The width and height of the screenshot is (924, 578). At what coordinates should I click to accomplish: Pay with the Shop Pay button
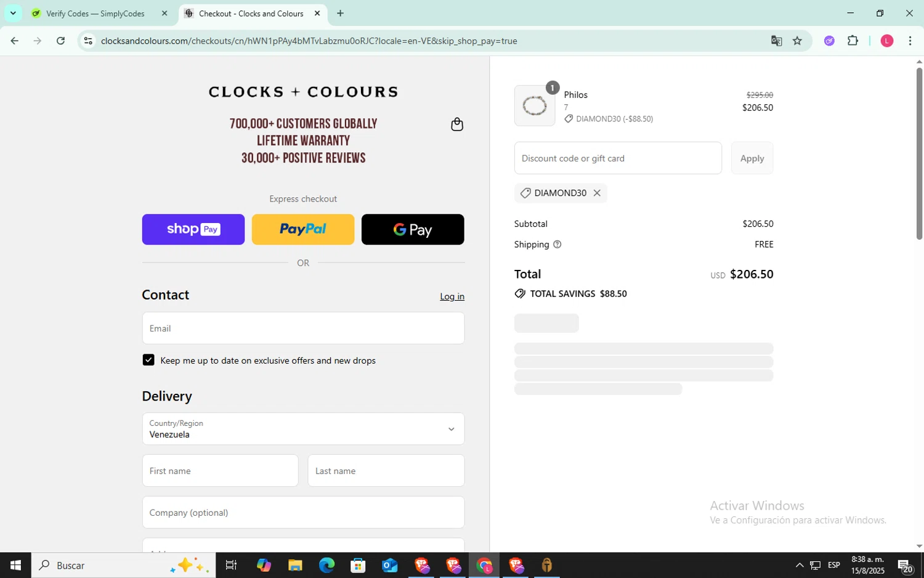193,229
